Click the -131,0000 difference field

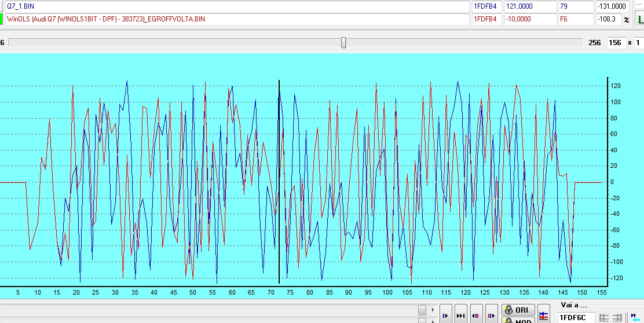coord(612,6)
